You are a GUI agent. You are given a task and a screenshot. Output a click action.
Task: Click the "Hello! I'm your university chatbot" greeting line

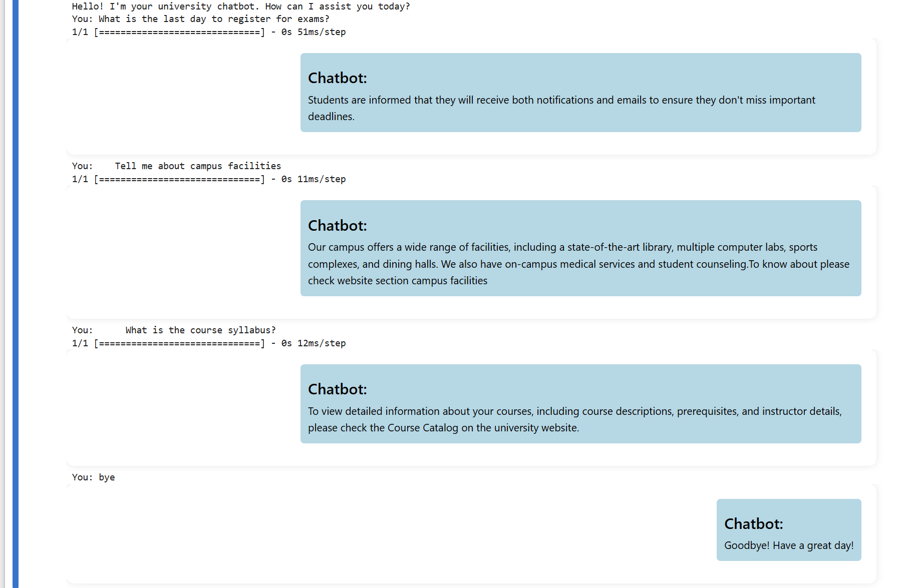(240, 7)
